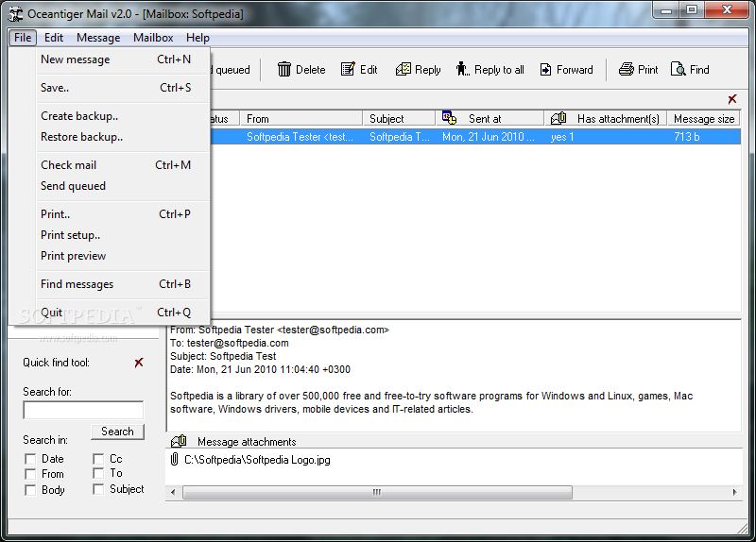Image resolution: width=756 pixels, height=542 pixels.
Task: Close the open File menu
Action: [x=23, y=38]
